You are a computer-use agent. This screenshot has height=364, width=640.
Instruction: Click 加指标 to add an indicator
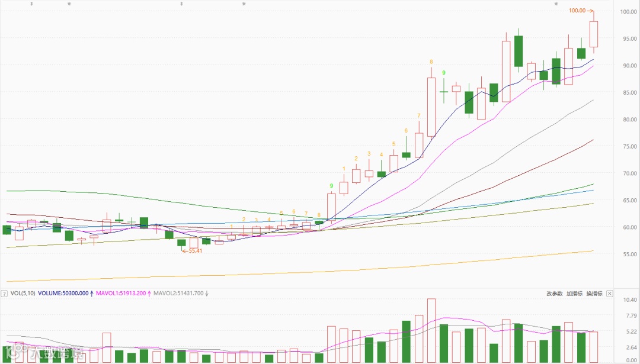tap(574, 294)
